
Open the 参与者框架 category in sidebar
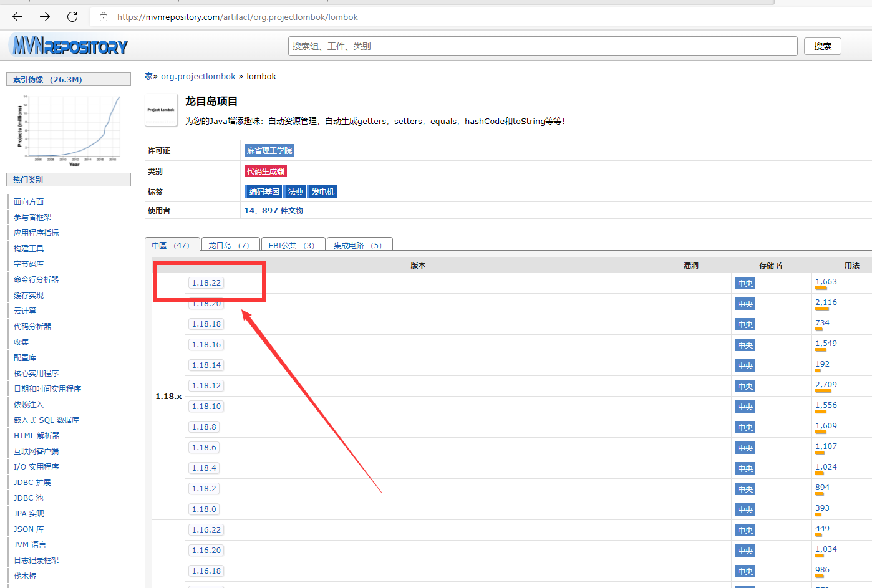tap(32, 217)
